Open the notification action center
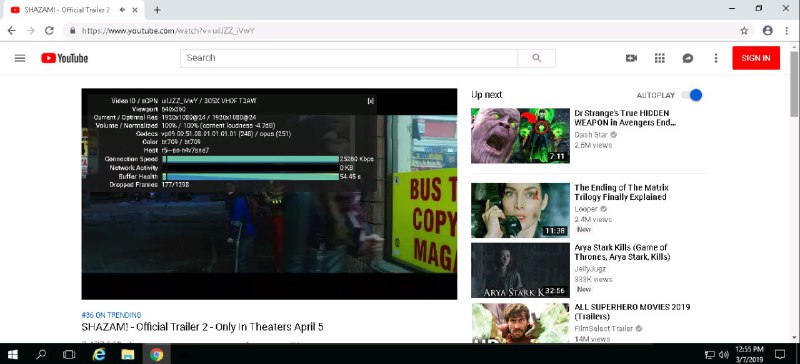Viewport: 800px width, 364px height. coord(780,354)
